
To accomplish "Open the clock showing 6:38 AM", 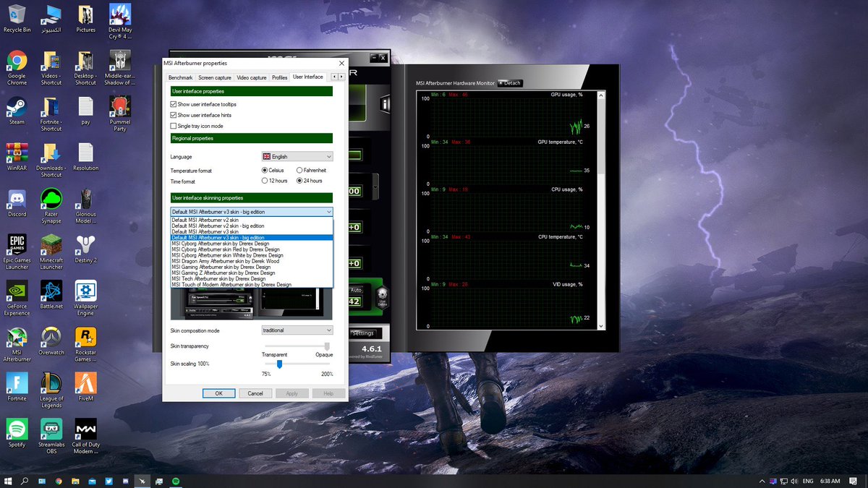I will [830, 481].
